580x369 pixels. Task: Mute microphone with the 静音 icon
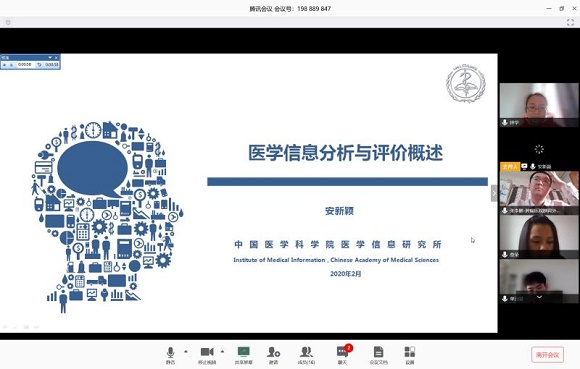click(x=170, y=352)
